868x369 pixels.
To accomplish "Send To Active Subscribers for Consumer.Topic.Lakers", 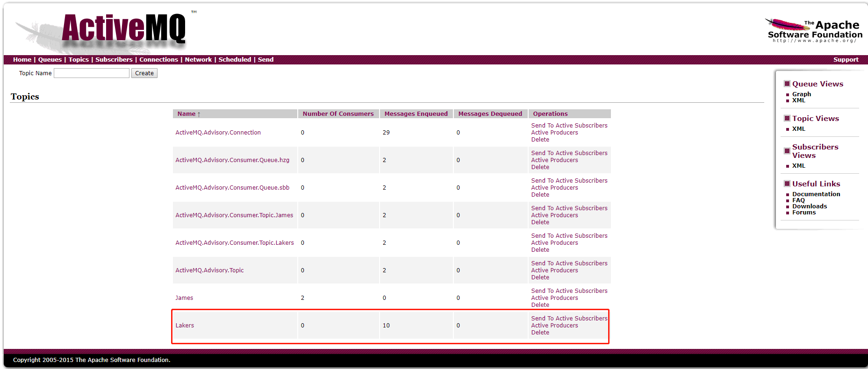I will (569, 236).
